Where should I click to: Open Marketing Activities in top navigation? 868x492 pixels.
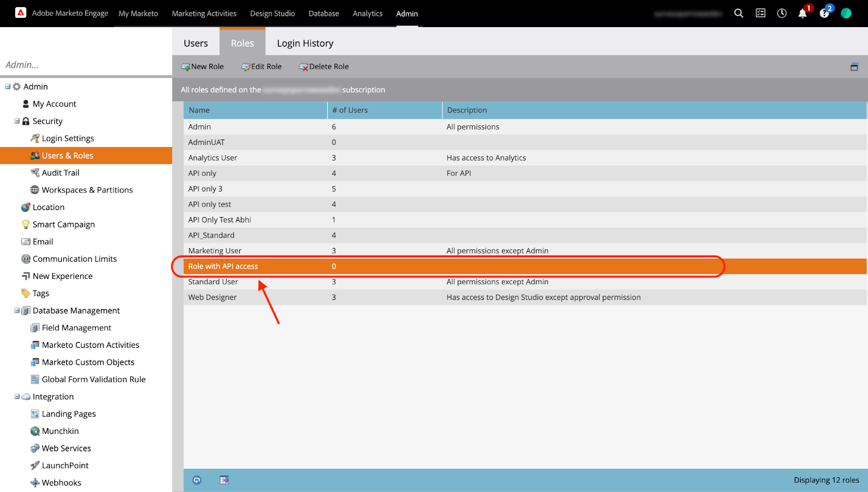pyautogui.click(x=204, y=14)
